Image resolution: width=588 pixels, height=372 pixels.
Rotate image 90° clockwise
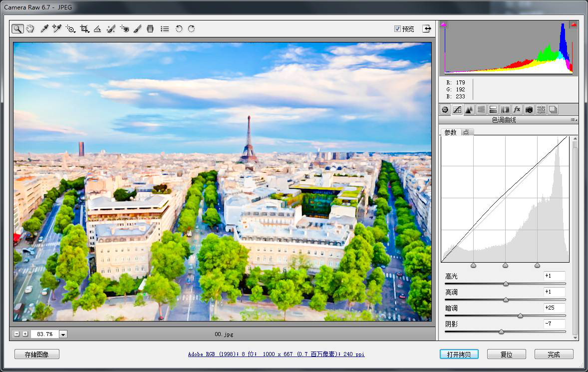[191, 29]
